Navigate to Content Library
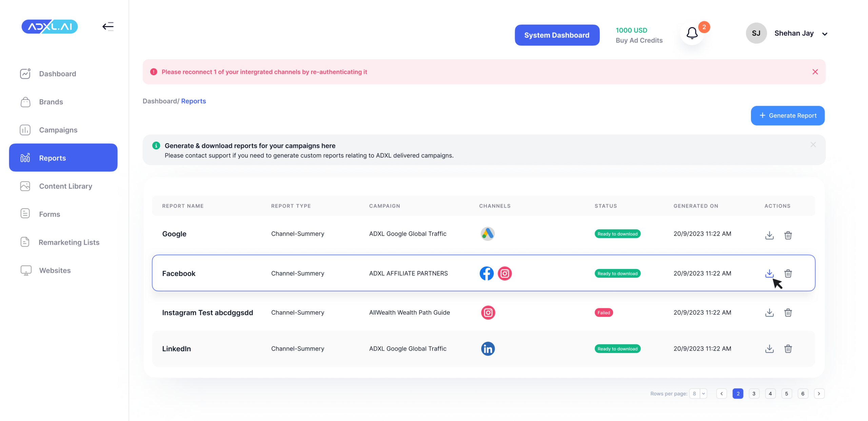The height and width of the screenshot is (421, 868). pyautogui.click(x=65, y=186)
